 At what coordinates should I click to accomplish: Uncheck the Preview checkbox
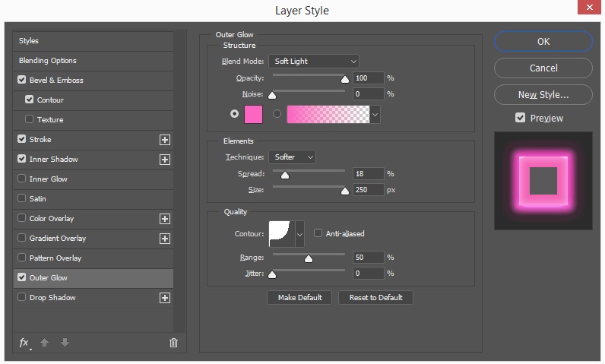[x=520, y=118]
